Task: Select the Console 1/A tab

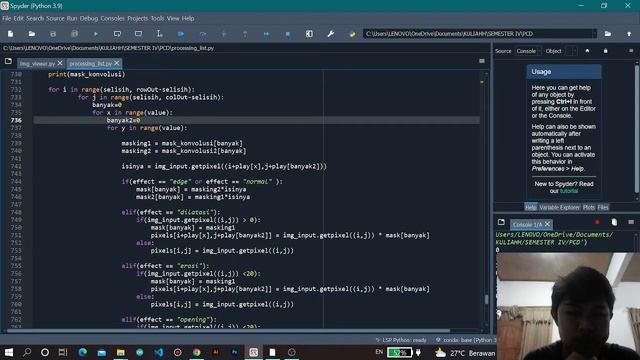Action: (x=527, y=224)
